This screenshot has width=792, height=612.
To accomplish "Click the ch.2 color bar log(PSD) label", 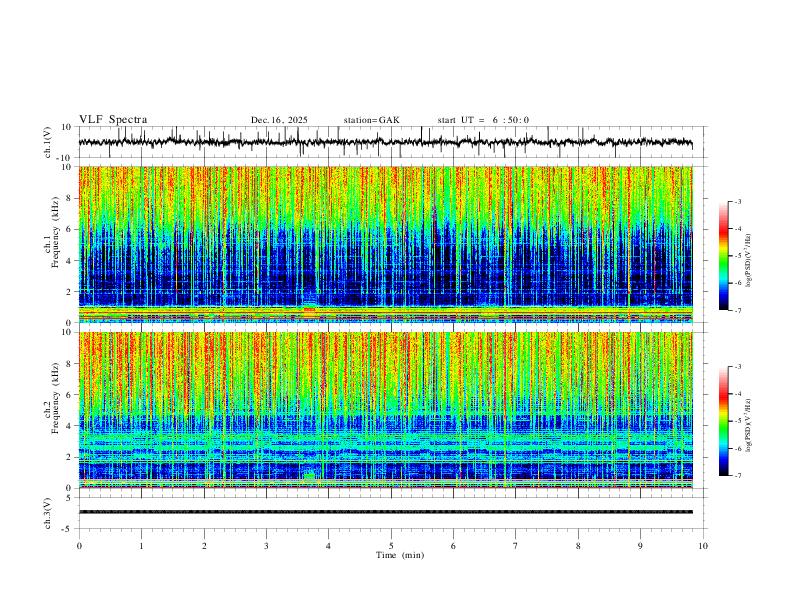I will 748,425.
